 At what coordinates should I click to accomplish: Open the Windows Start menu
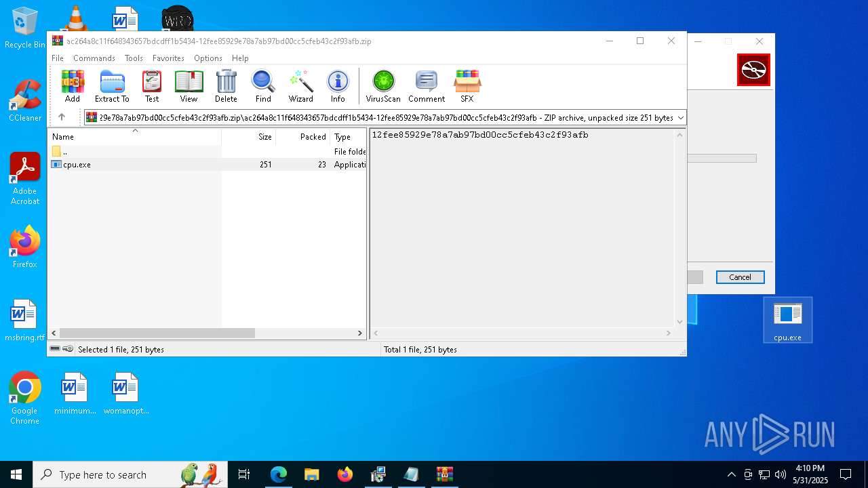coord(16,474)
